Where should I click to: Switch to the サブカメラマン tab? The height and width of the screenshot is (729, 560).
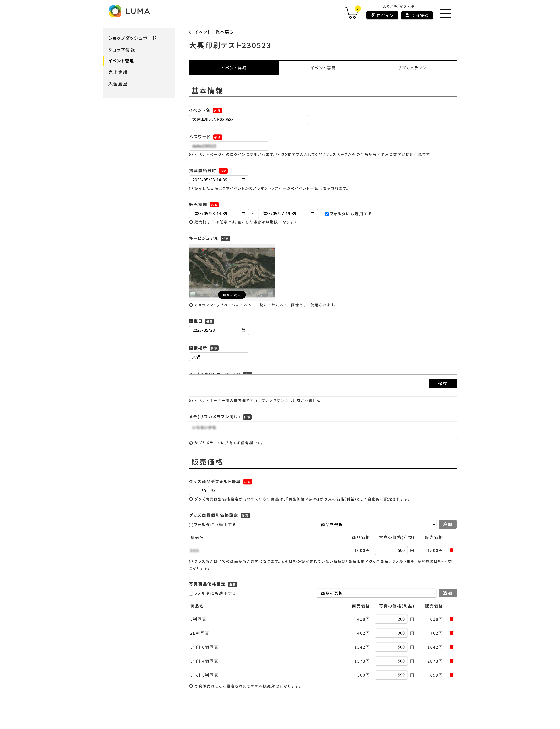tap(412, 68)
